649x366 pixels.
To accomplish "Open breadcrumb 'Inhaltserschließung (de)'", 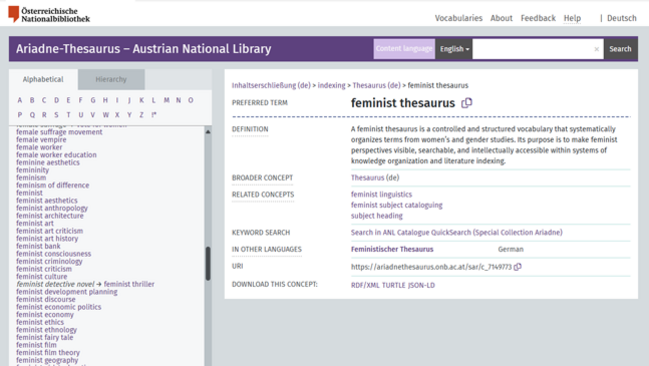I will 271,85.
